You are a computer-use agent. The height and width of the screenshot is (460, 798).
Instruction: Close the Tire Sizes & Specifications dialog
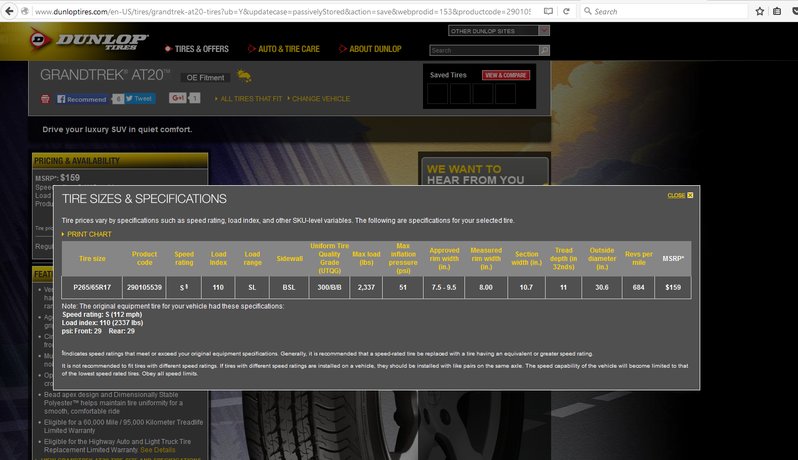(680, 195)
